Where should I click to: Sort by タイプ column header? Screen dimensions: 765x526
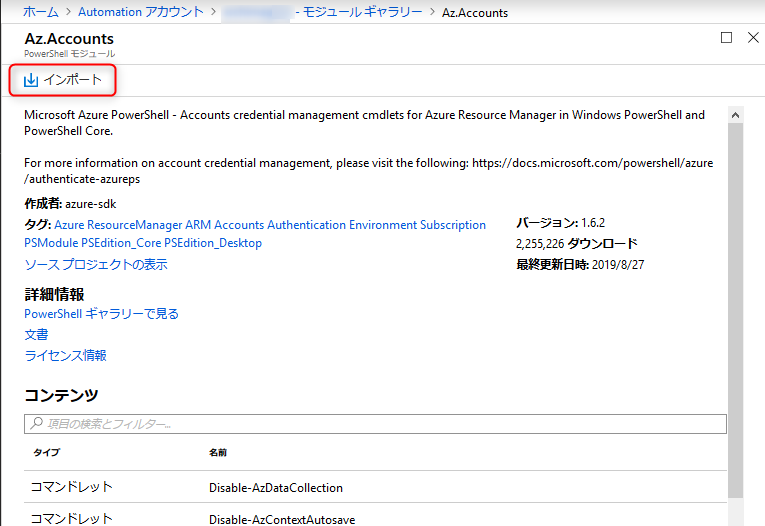pos(47,453)
